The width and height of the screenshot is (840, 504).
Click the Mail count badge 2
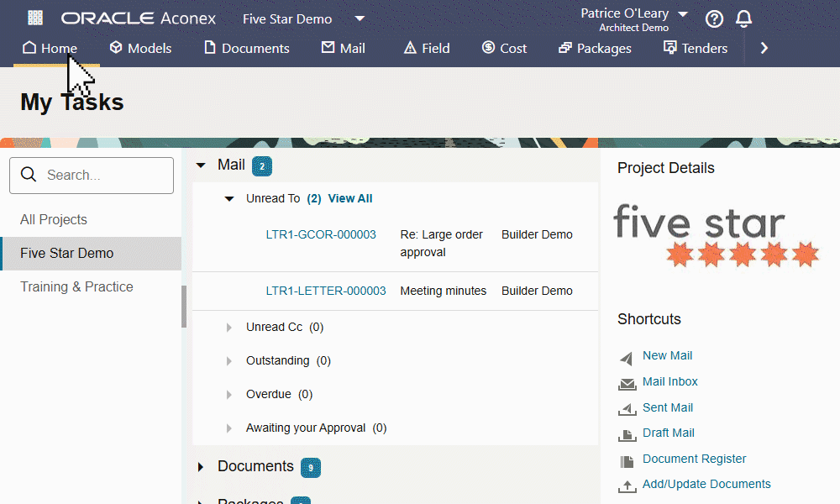(x=262, y=166)
